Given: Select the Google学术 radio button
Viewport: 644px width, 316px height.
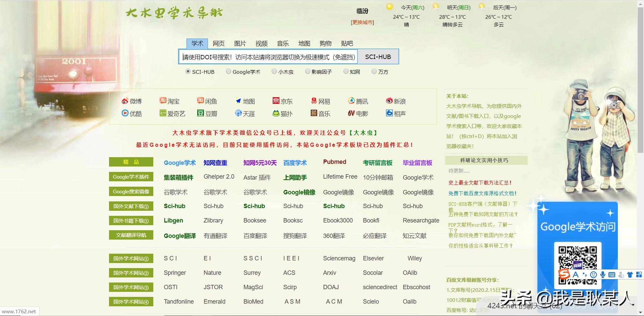Looking at the screenshot, I should (x=229, y=71).
